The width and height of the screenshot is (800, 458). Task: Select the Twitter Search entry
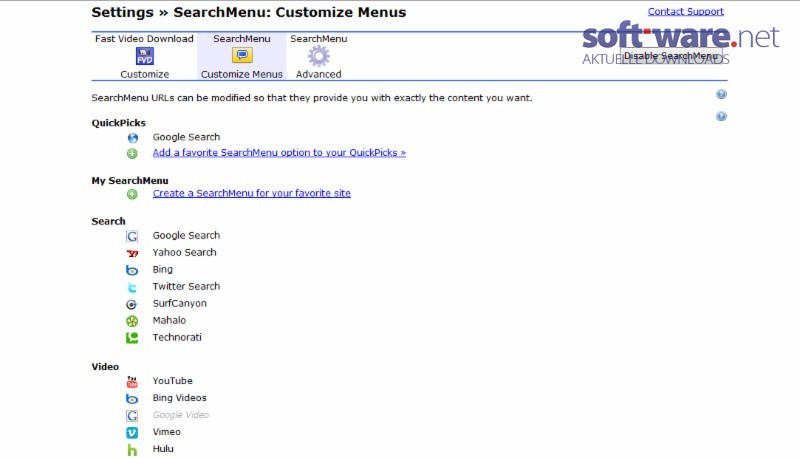pos(186,287)
